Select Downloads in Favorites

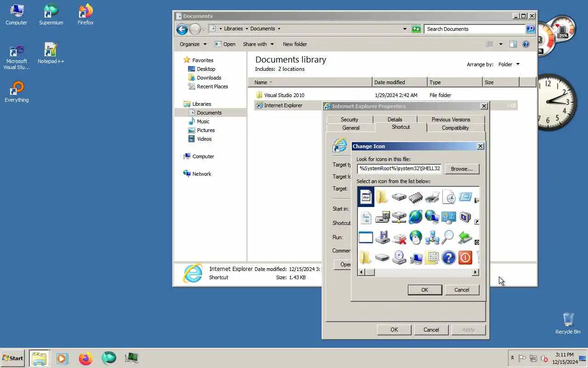coord(209,78)
